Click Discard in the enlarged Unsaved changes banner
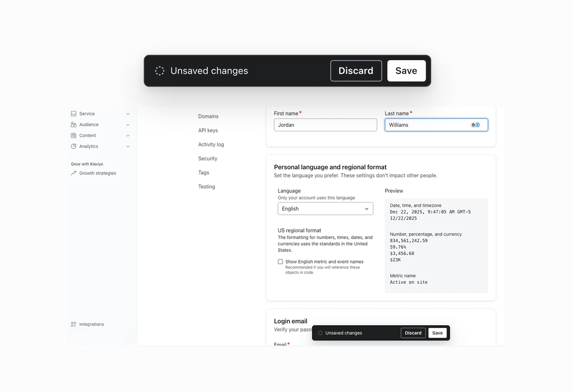Viewport: 572px width, 392px height. point(356,71)
